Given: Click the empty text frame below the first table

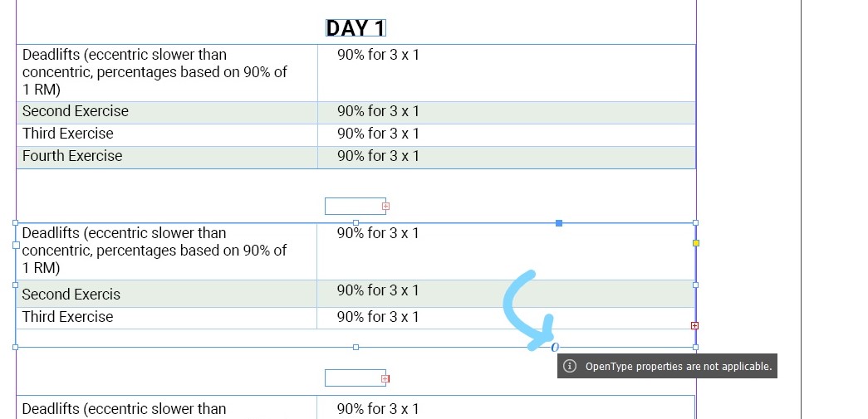Looking at the screenshot, I should (355, 207).
